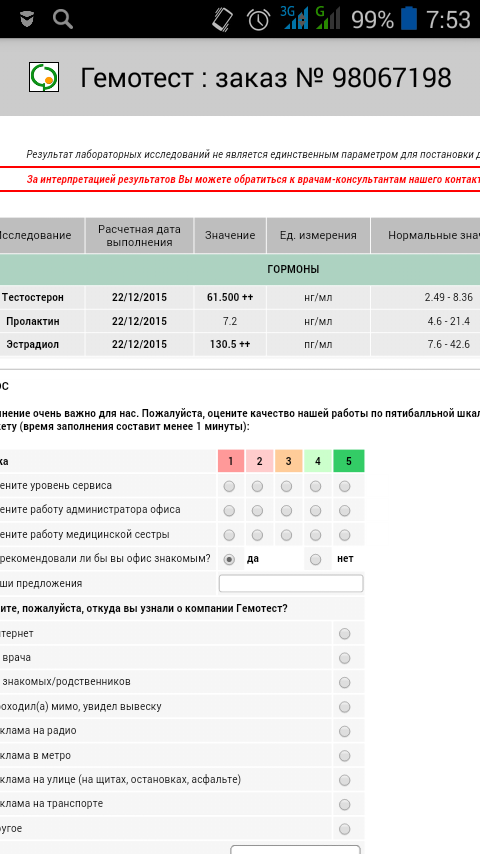Click the order title 'заказ № 98067198'
The image size is (480, 854).
pos(333,78)
